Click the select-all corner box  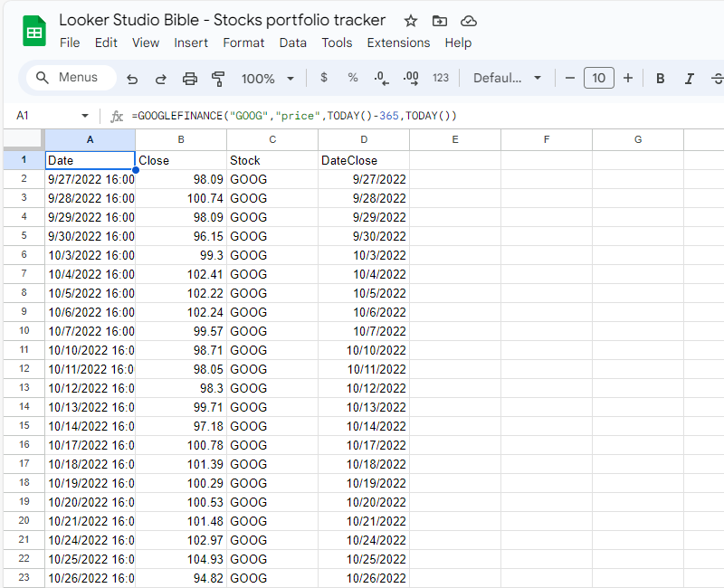pos(24,140)
